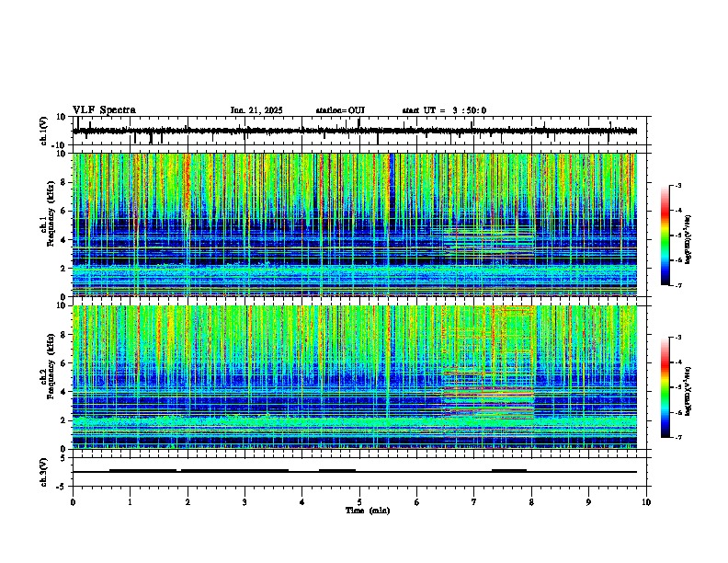Click the ch.3 raised pulse near minute 1

tap(143, 470)
